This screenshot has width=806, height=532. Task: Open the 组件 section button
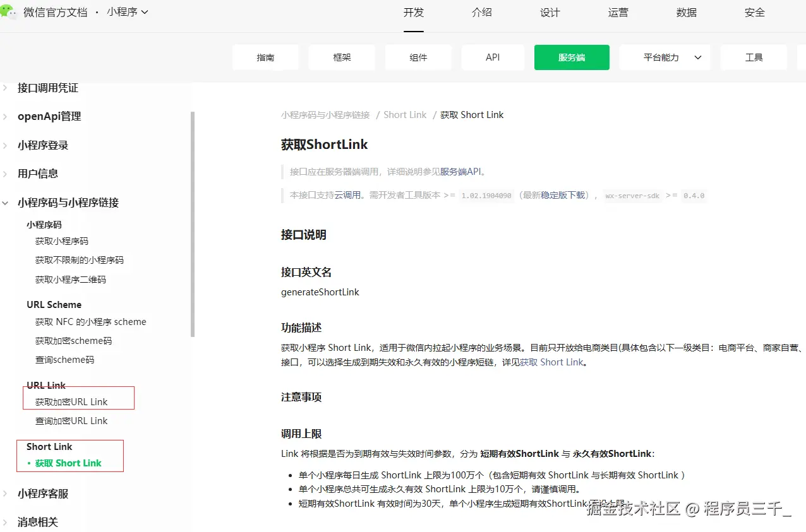[x=418, y=57]
